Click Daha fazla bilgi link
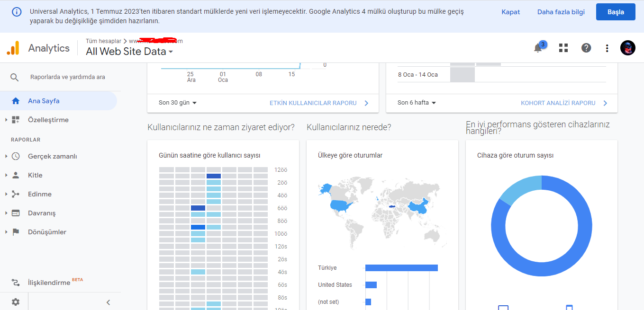The height and width of the screenshot is (310, 644). coord(561,12)
